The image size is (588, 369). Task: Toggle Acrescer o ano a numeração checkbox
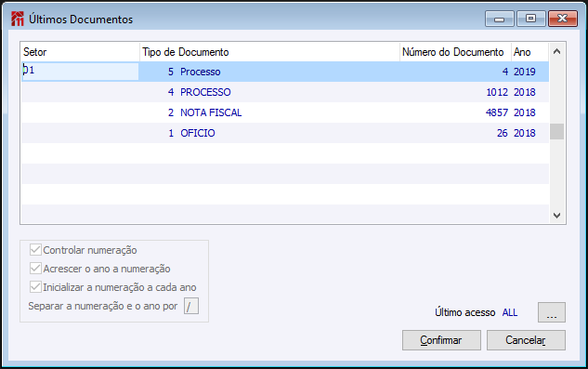pos(35,269)
